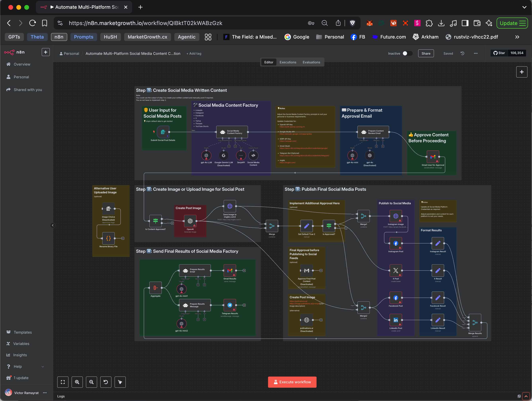This screenshot has height=401, width=532.
Task: Open Victor Ramayrat user options menu
Action: (x=45, y=393)
